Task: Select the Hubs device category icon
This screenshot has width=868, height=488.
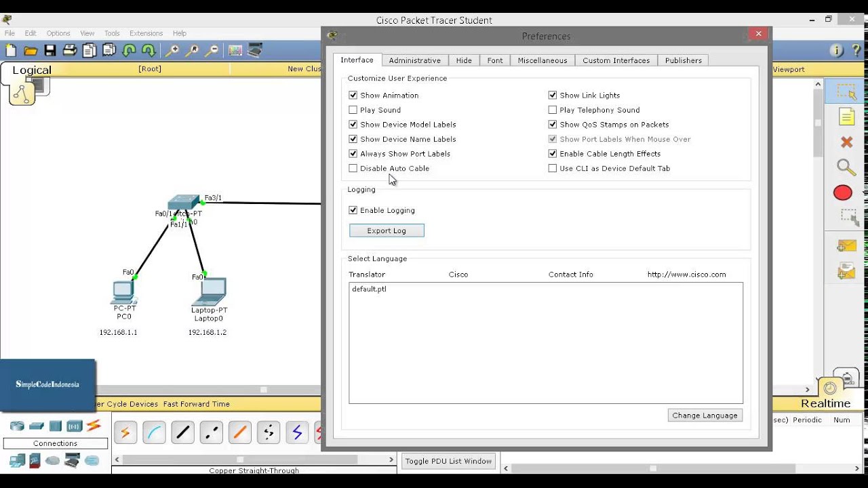Action: [56, 426]
